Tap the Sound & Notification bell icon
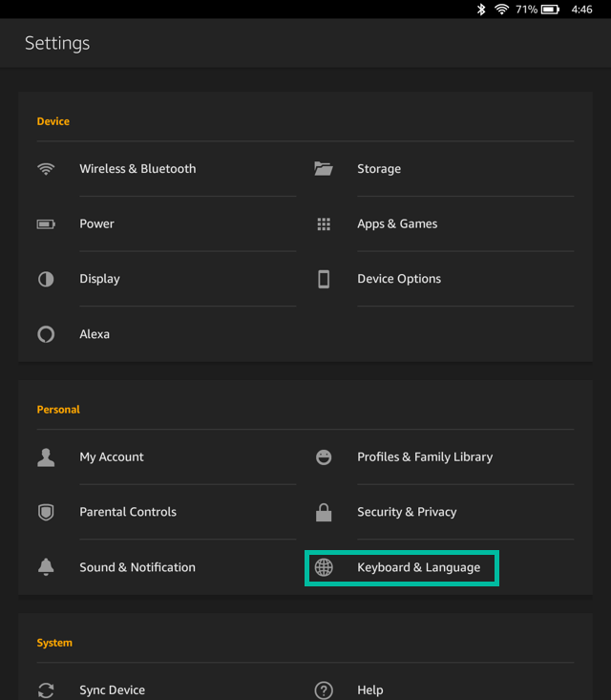Viewport: 611px width, 700px height. pos(46,567)
